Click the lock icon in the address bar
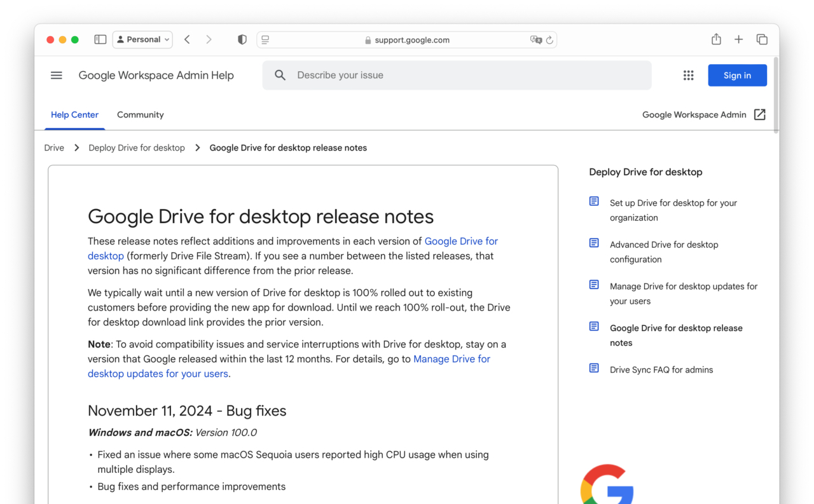Image resolution: width=814 pixels, height=504 pixels. point(368,40)
